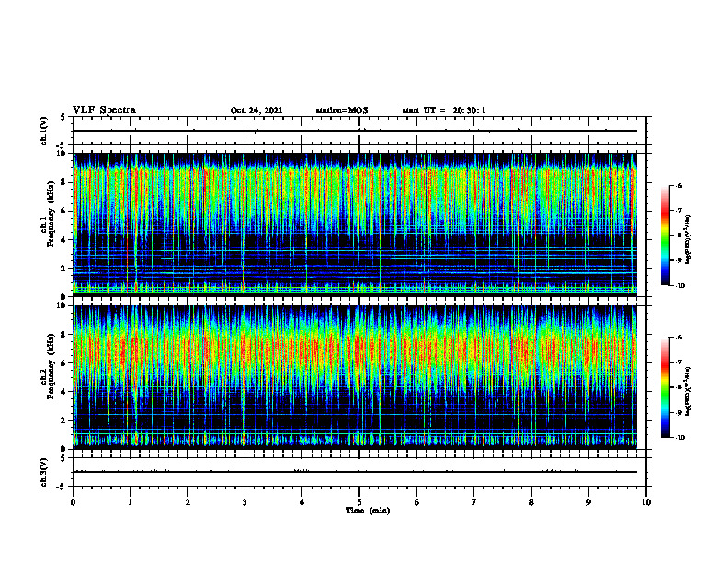Click the ch.1 voltage waveform strip

[x=359, y=131]
